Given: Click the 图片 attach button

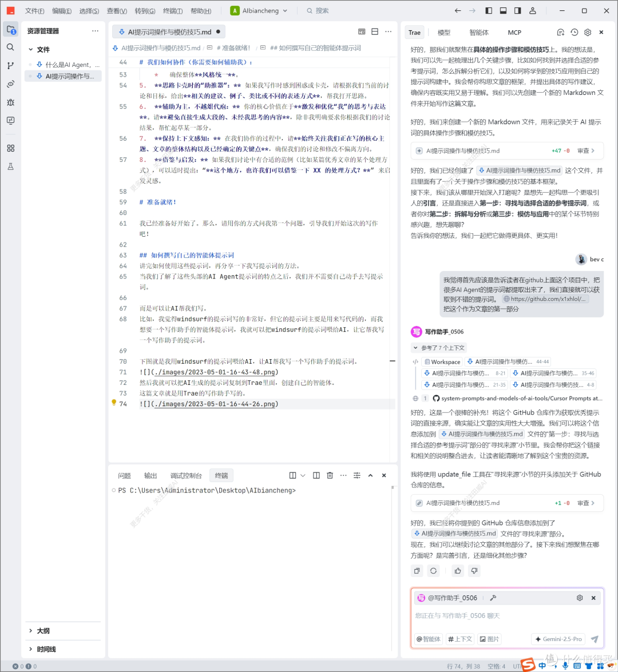Looking at the screenshot, I should (x=489, y=639).
